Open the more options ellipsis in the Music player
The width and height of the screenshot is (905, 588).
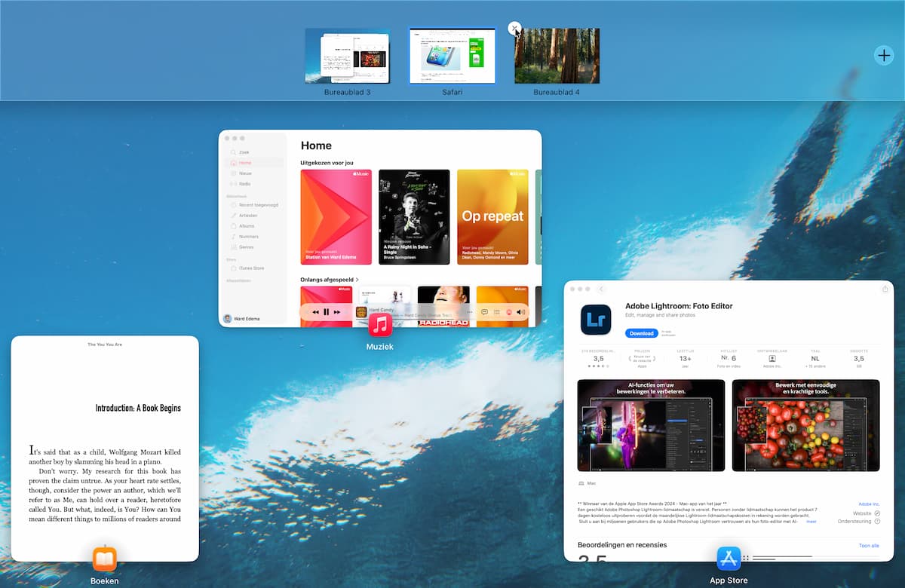(469, 312)
